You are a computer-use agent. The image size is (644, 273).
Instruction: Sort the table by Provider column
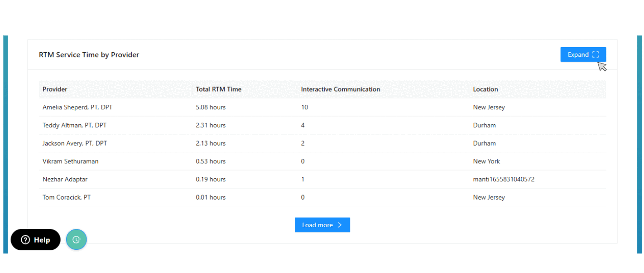[x=54, y=89]
